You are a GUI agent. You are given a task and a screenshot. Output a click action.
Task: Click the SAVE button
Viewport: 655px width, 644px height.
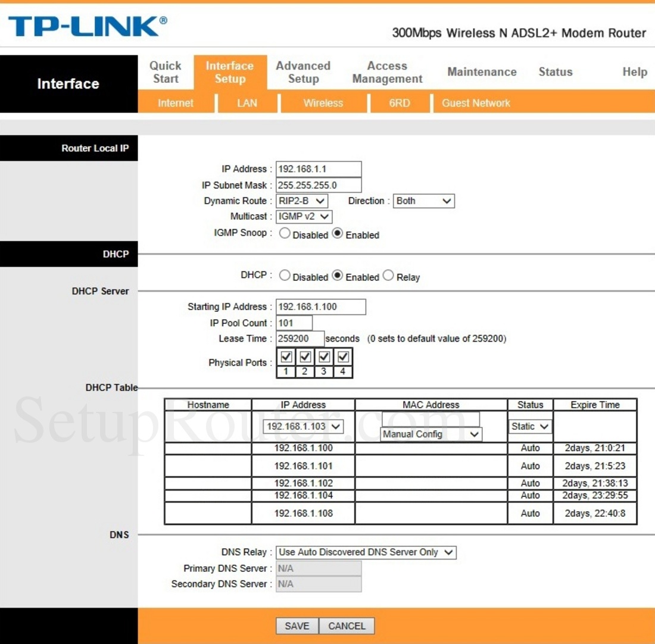297,626
